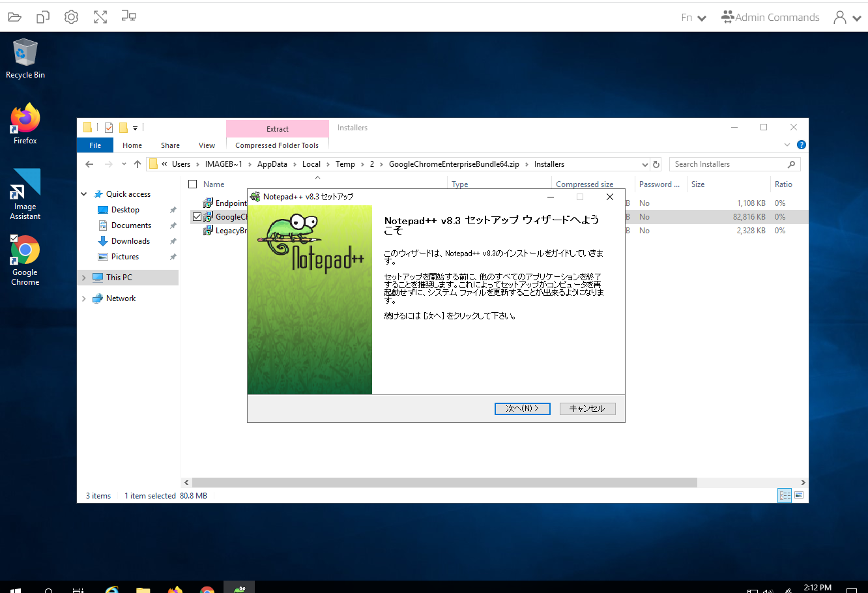Collapse the Quick access tree node
The width and height of the screenshot is (868, 593).
(x=84, y=194)
